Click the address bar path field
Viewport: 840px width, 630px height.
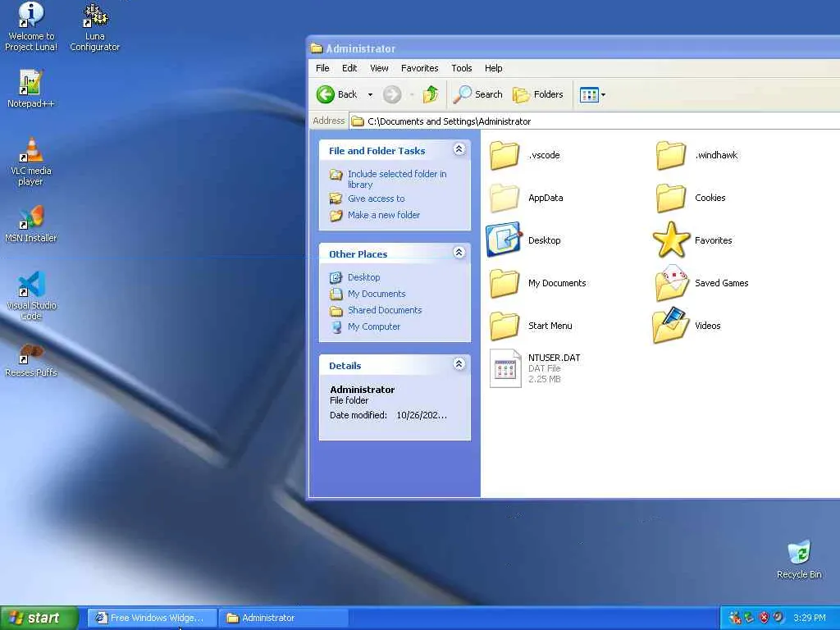(x=595, y=121)
